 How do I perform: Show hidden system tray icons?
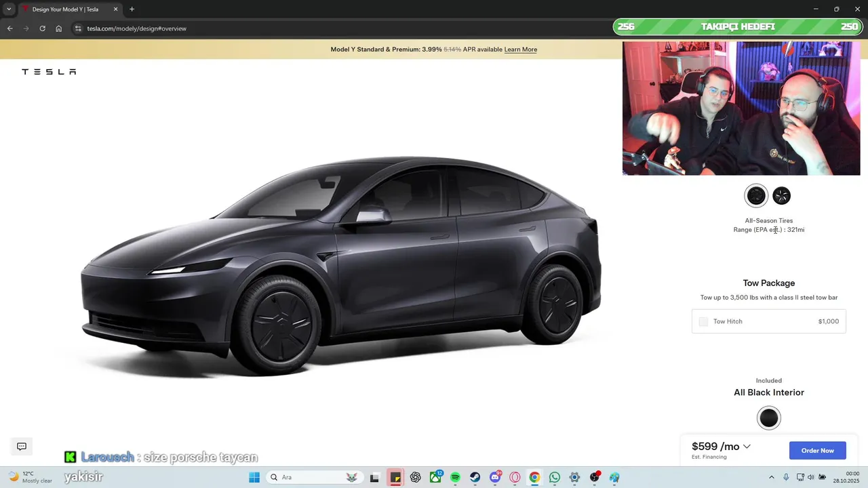tap(771, 477)
